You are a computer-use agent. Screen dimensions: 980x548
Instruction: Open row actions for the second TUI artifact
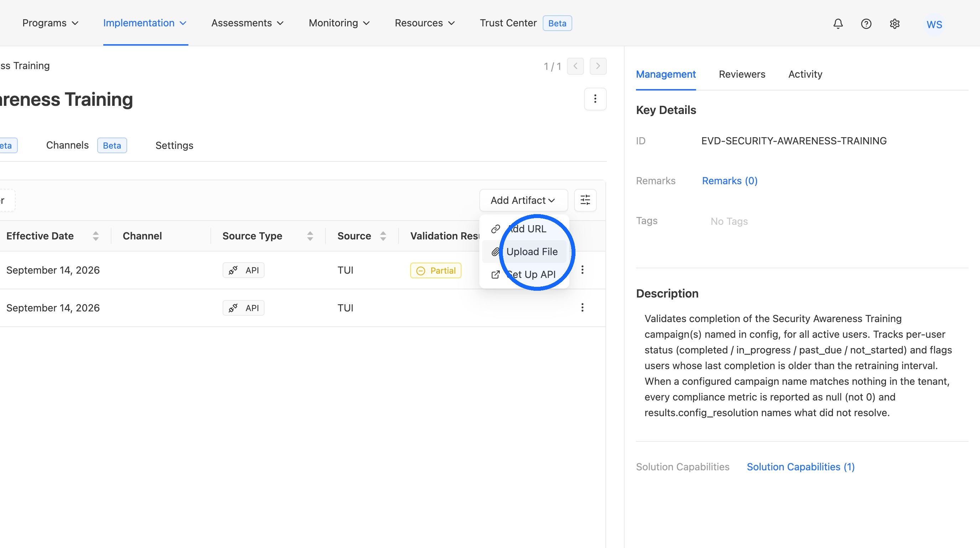(582, 307)
